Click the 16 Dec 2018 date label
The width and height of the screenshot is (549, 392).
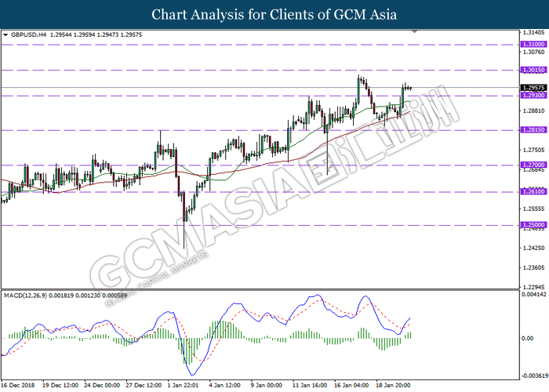[17, 386]
